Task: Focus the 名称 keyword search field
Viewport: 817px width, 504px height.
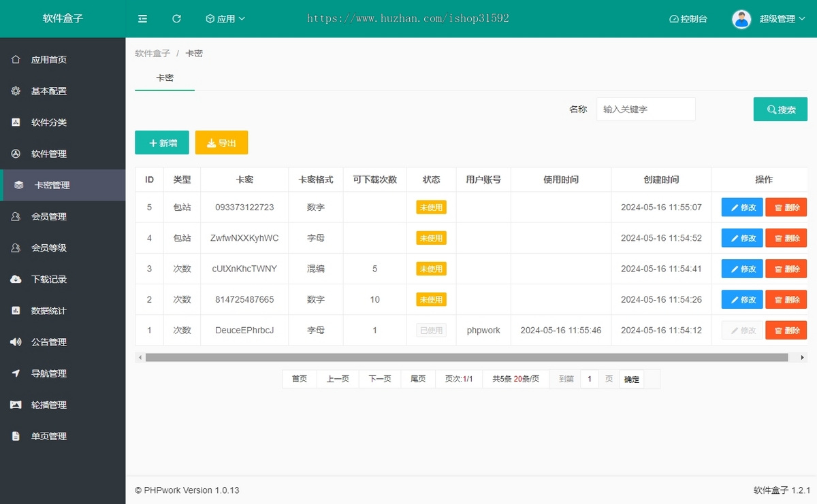Action: (645, 110)
